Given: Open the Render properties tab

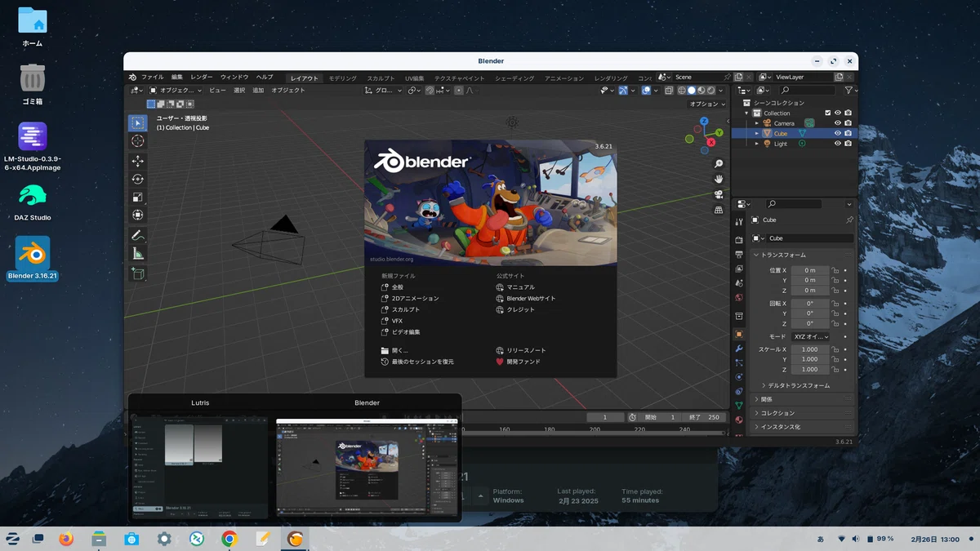Looking at the screenshot, I should [739, 240].
